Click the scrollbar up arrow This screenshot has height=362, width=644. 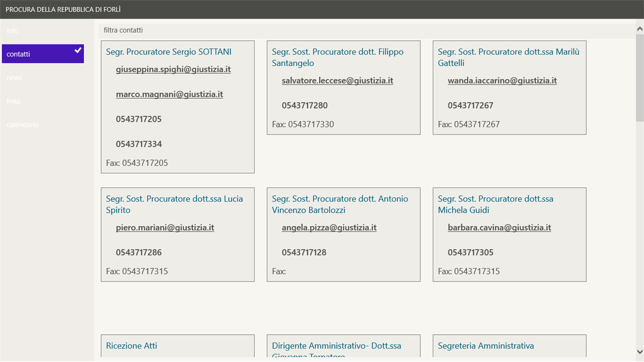640,29
